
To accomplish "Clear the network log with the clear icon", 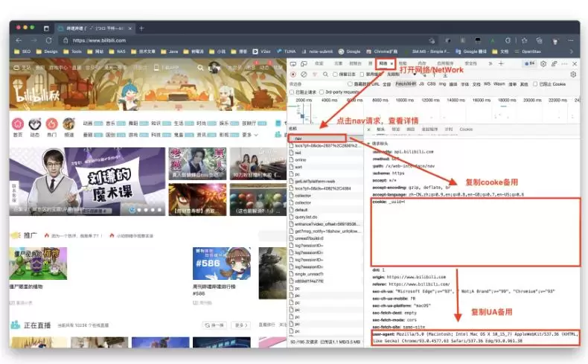I will point(304,74).
